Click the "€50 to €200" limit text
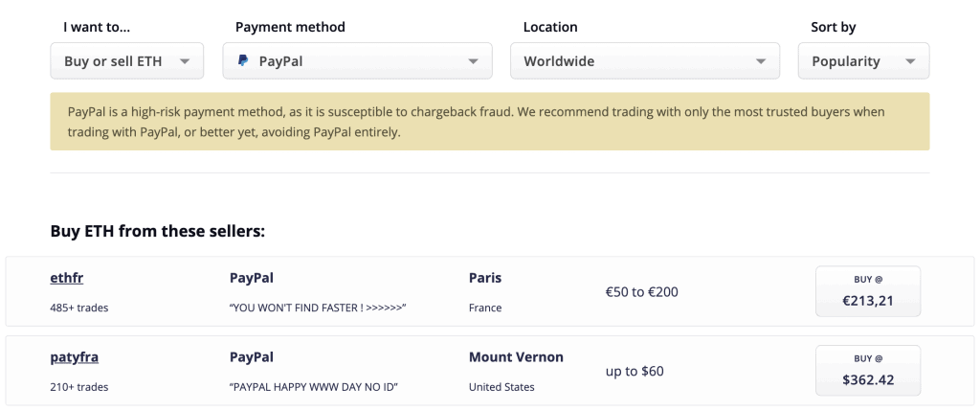This screenshot has height=411, width=980. (642, 291)
